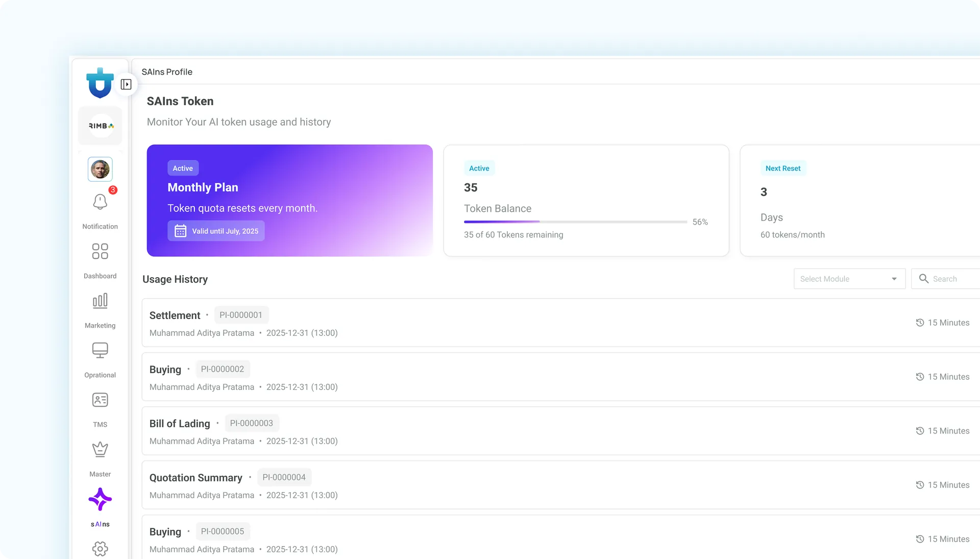Click the PI-0000002 tag
Screen dimensions: 980x559
click(x=223, y=369)
